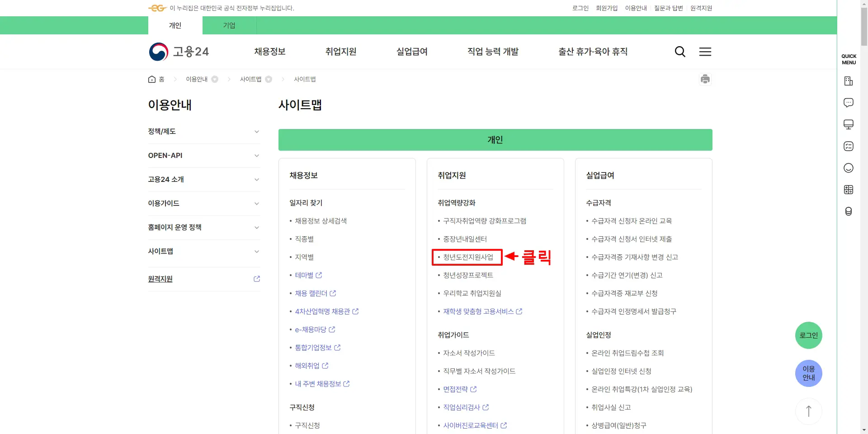Click 로그인 link in top utility bar
This screenshot has width=868, height=434.
pos(580,8)
